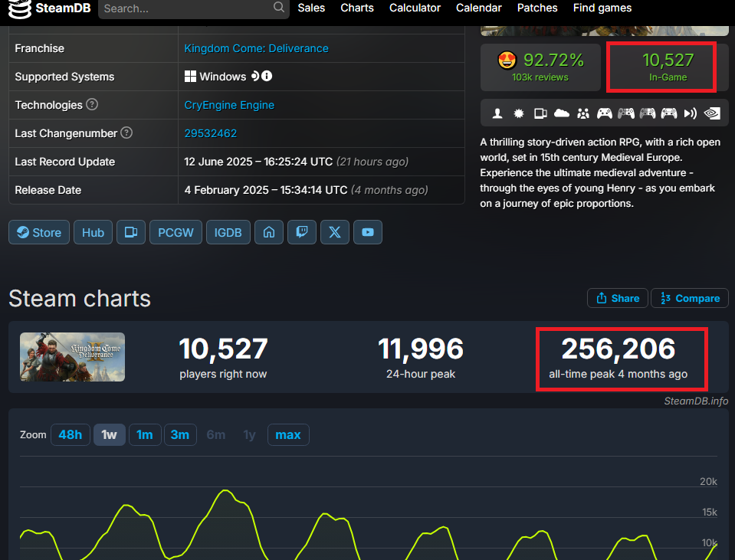Click the Steam Cloud icon

[562, 113]
